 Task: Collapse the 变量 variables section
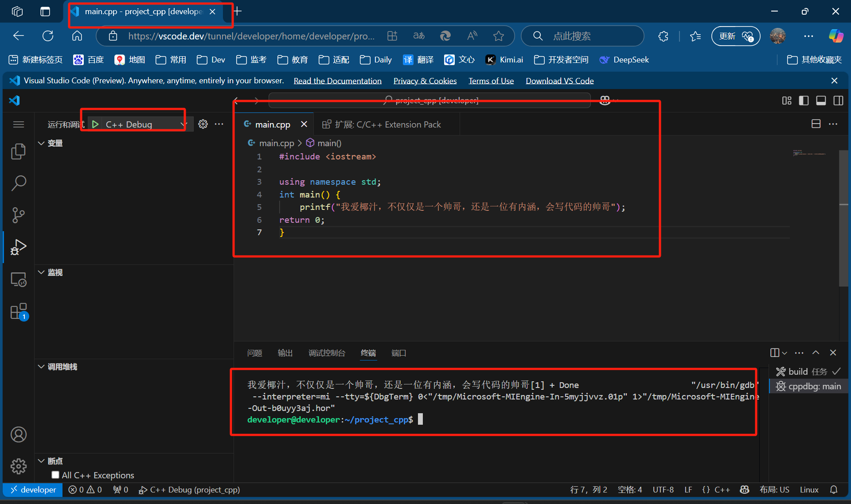click(x=41, y=143)
